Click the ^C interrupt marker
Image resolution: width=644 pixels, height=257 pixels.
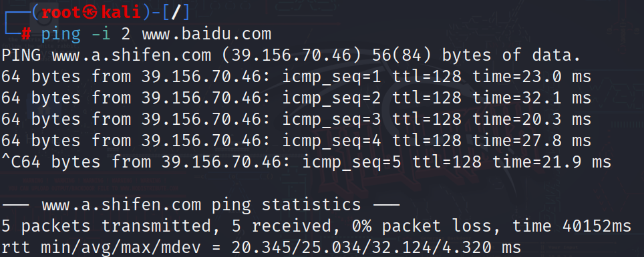coord(11,162)
